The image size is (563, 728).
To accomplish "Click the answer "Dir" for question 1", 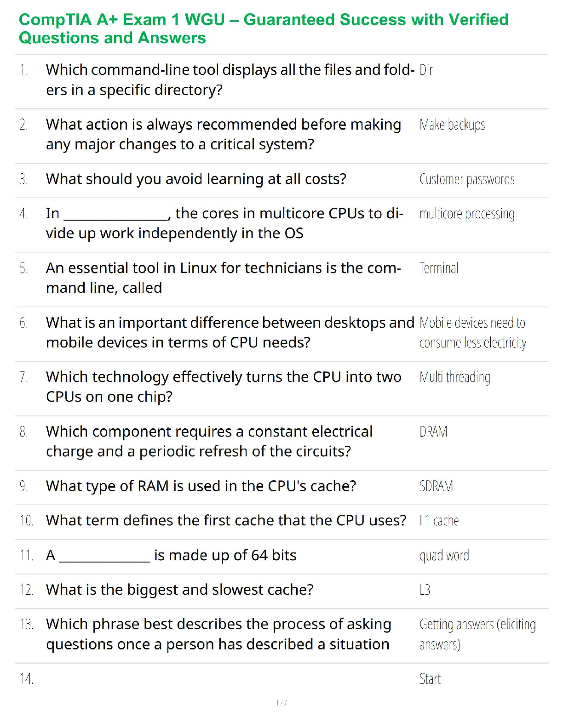I will (x=426, y=70).
